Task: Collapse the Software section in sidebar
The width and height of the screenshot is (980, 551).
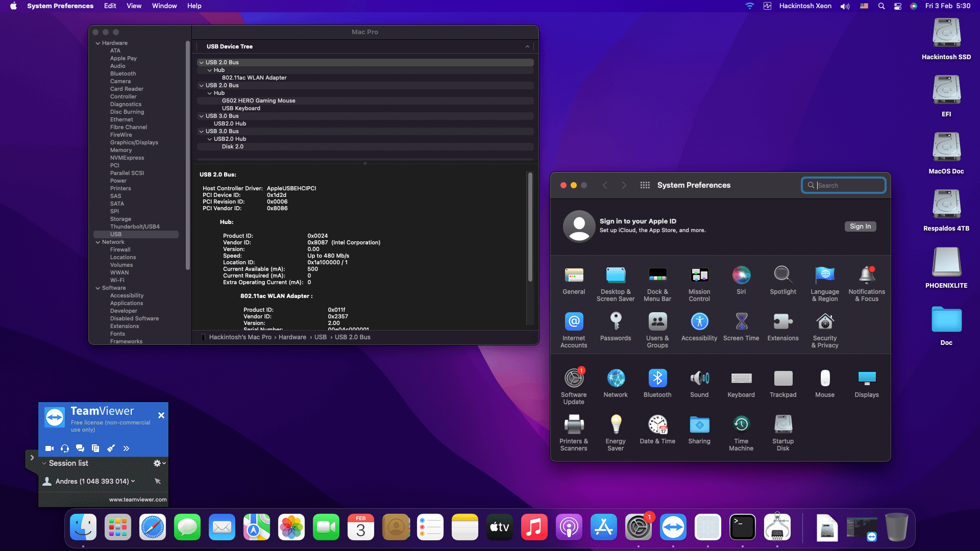Action: [x=98, y=288]
